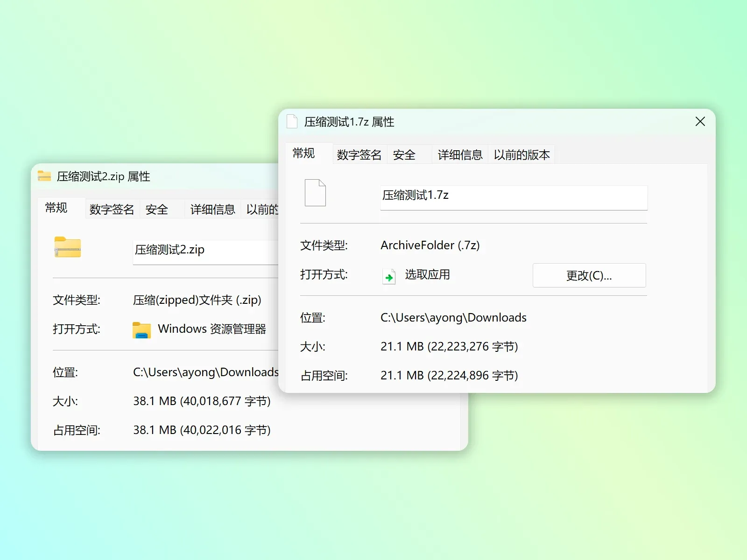
Task: Click the Windows 资源管理器 folder icon
Action: (x=141, y=330)
